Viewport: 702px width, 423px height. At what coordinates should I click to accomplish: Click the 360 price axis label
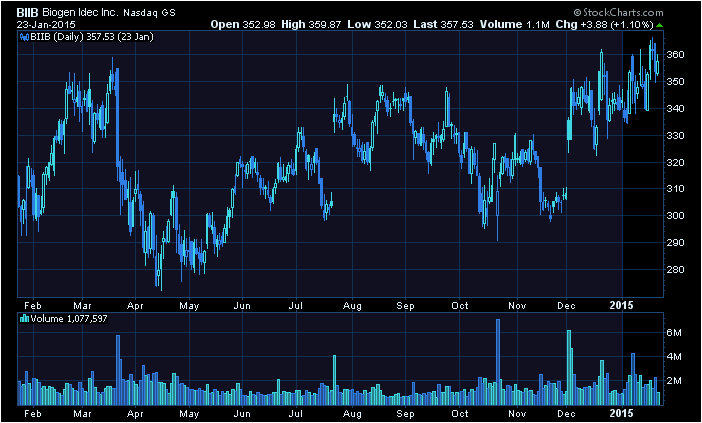coord(675,55)
